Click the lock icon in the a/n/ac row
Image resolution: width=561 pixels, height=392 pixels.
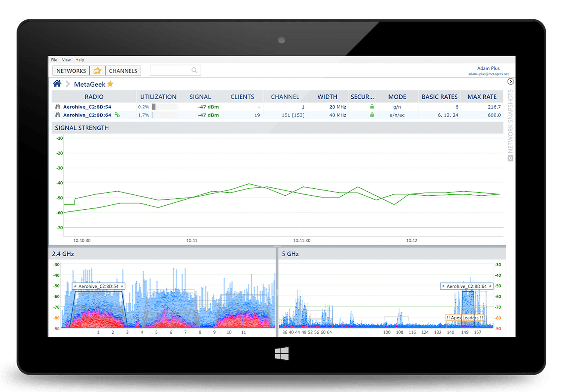click(372, 115)
